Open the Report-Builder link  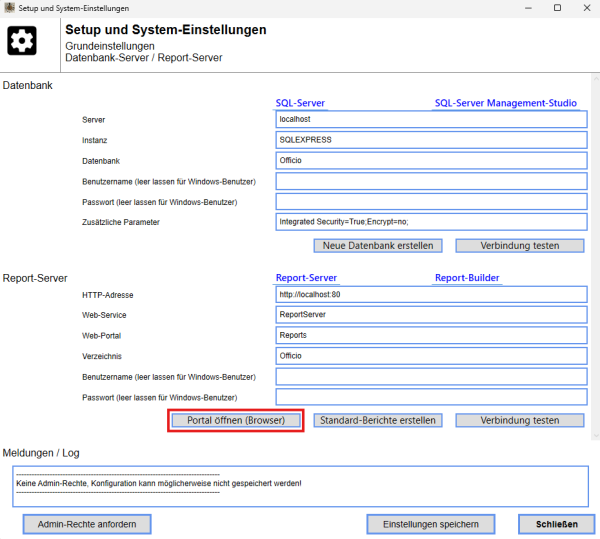pos(466,278)
